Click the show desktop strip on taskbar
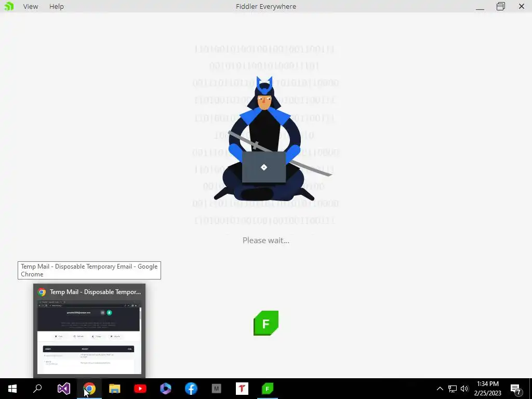 (x=530, y=389)
